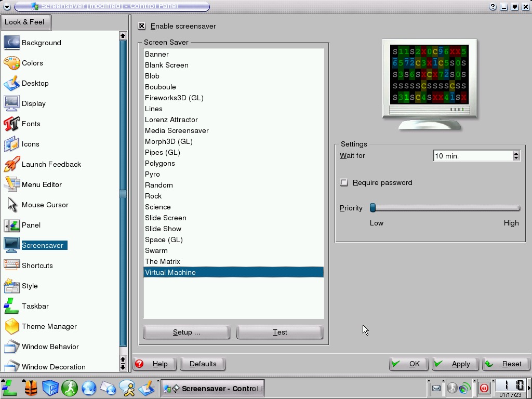This screenshot has height=399, width=532.
Task: Open the Mouse Cursor settings icon
Action: pyautogui.click(x=11, y=205)
